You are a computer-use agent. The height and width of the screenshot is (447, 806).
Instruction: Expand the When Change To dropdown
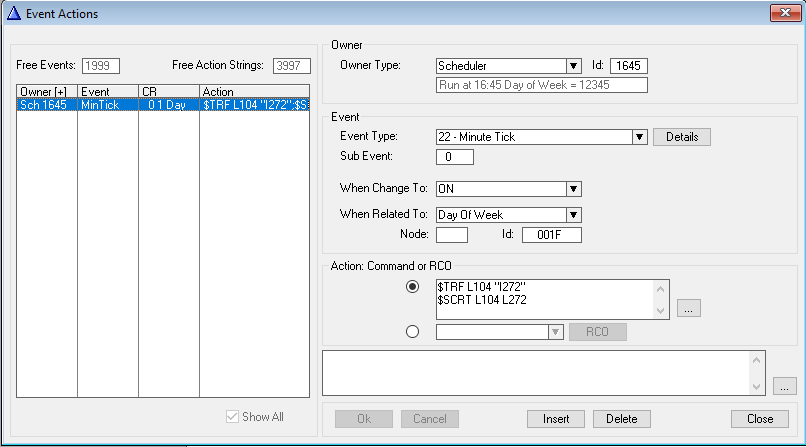click(x=574, y=189)
